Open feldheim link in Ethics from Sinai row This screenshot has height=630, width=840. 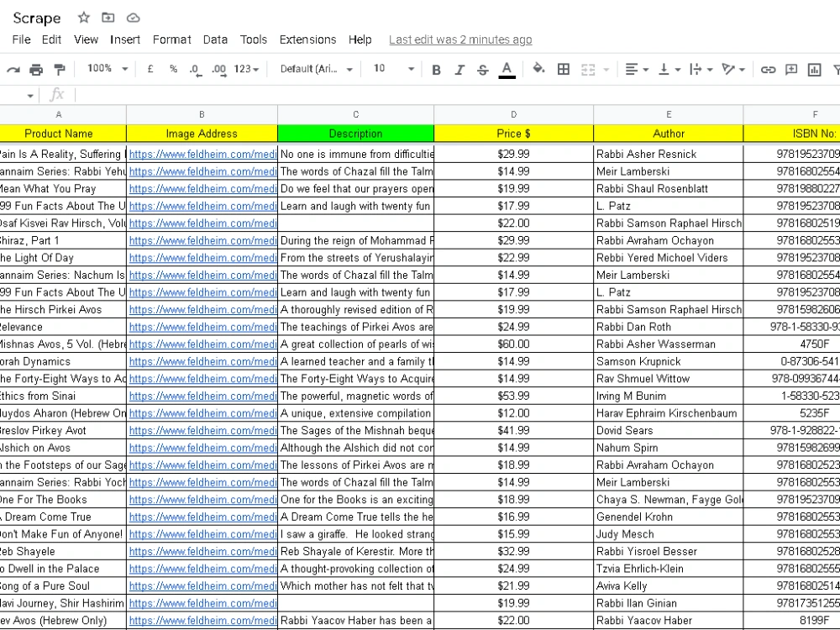pos(203,396)
